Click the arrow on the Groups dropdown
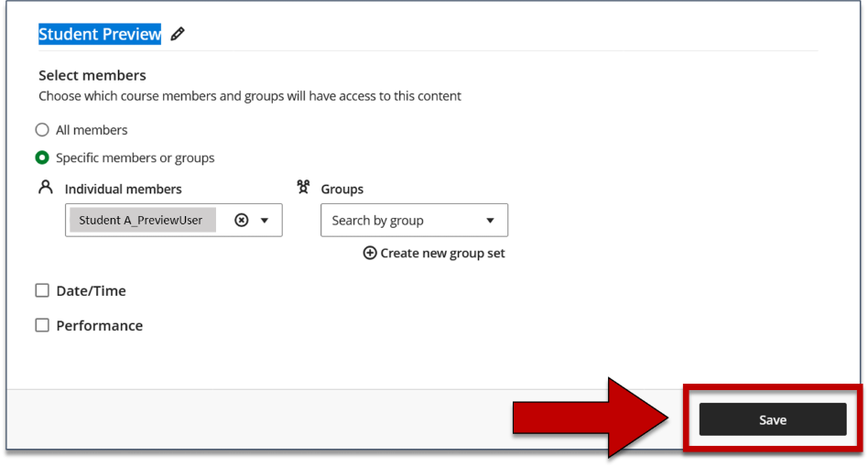This screenshot has width=868, height=467. tap(490, 220)
